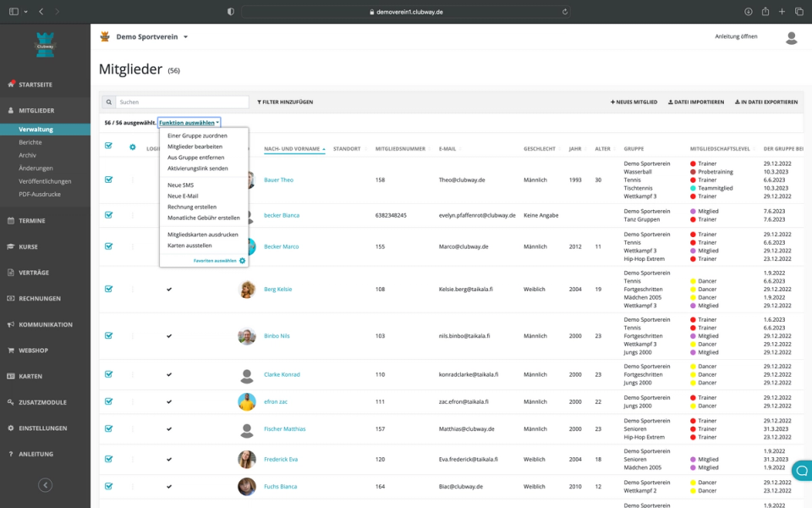Click the browser downloads icon
The width and height of the screenshot is (812, 508).
click(x=749, y=11)
